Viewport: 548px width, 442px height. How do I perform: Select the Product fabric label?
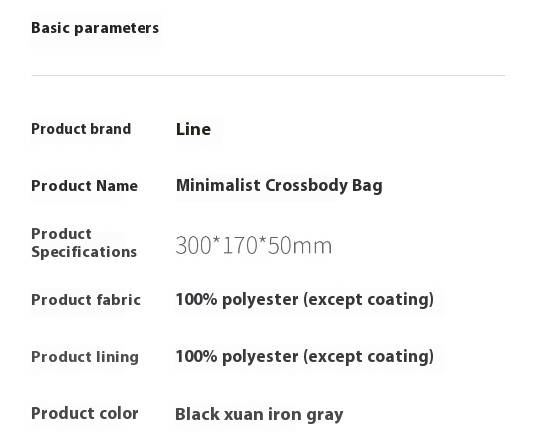click(86, 300)
